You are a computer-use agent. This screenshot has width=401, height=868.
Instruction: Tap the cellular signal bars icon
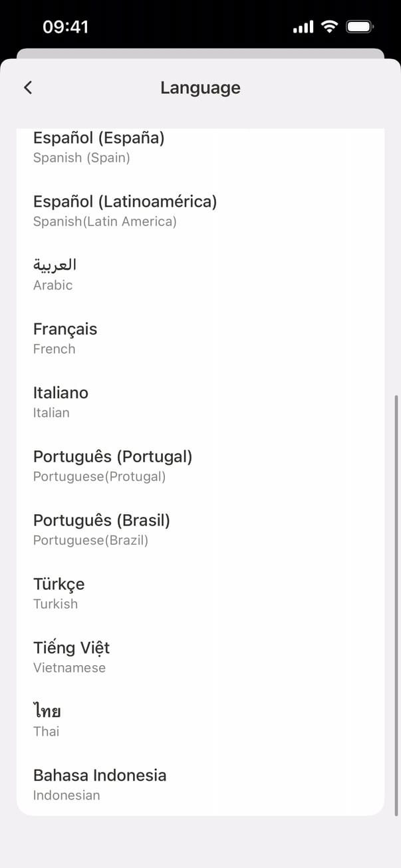303,27
